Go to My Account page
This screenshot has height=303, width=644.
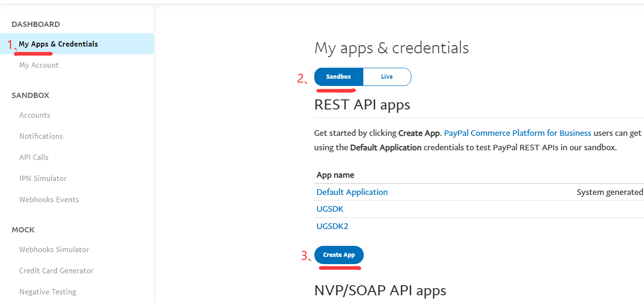click(39, 65)
